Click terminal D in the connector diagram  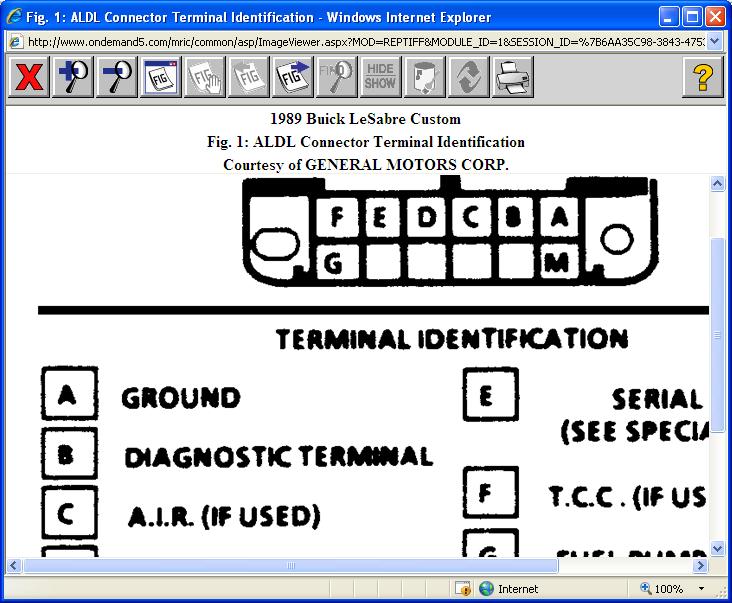[x=426, y=217]
